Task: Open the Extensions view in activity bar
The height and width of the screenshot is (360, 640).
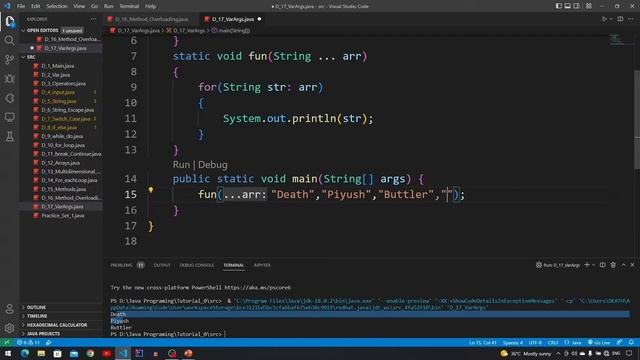Action: pyautogui.click(x=9, y=98)
